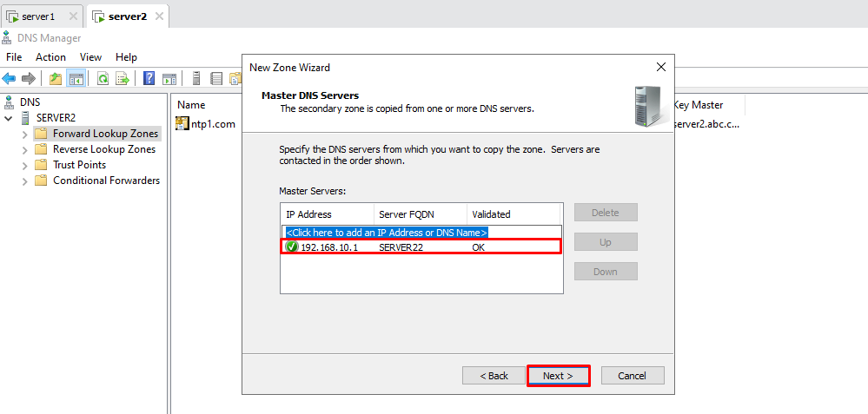
Task: Expand the Trust Points node
Action: click(x=24, y=165)
